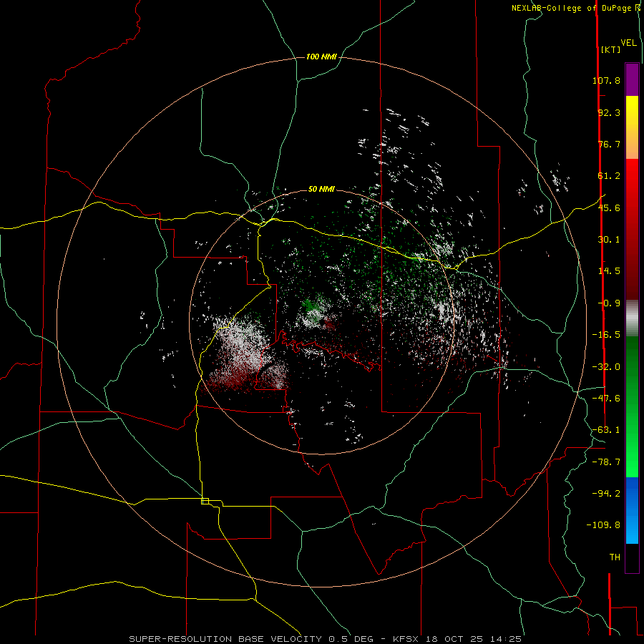Select the -78.7 legend value
This screenshot has height=644, width=644.
[606, 462]
